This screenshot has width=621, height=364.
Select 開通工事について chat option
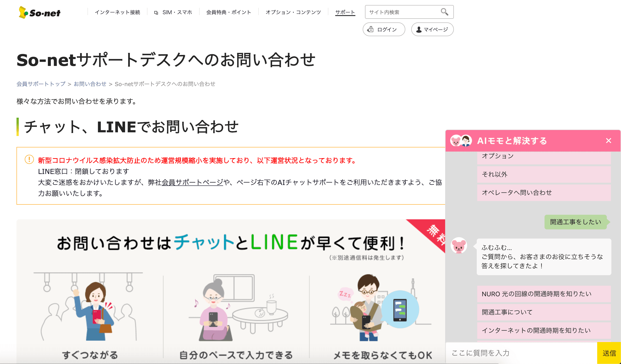[x=544, y=312]
